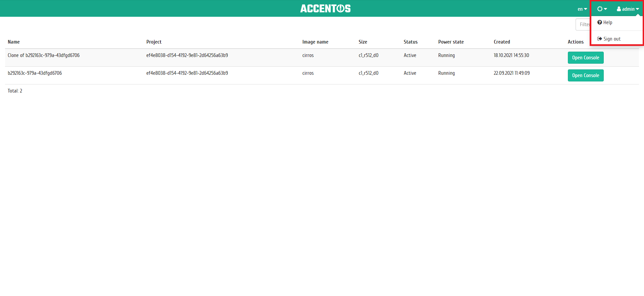This screenshot has height=296, width=644.
Task: Select size c1_r512_d0 in Clone row
Action: coord(369,55)
